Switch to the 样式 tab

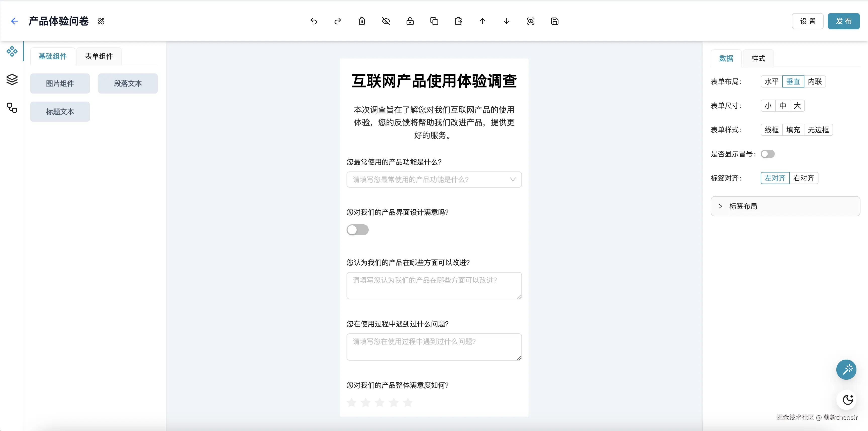pyautogui.click(x=758, y=58)
